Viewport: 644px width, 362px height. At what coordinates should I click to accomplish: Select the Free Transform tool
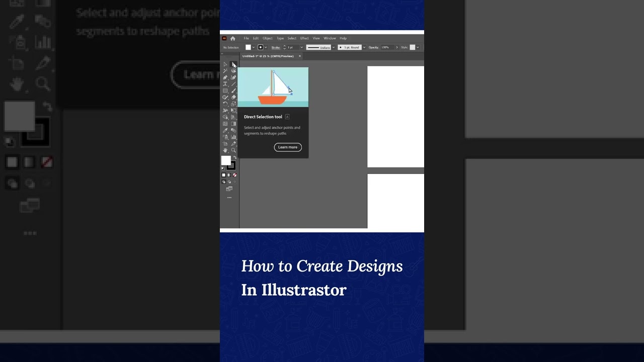pyautogui.click(x=233, y=110)
